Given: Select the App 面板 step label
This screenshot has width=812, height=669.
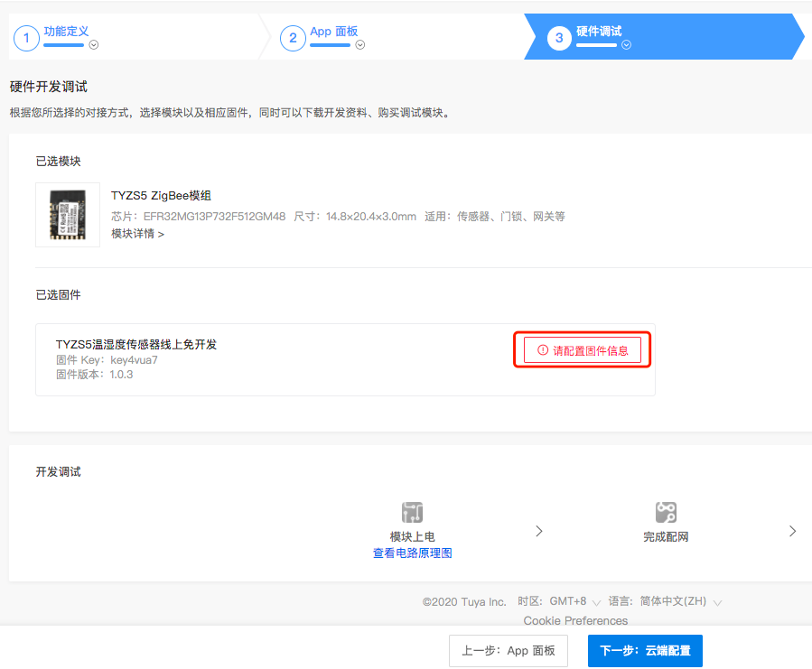Looking at the screenshot, I should [x=333, y=32].
